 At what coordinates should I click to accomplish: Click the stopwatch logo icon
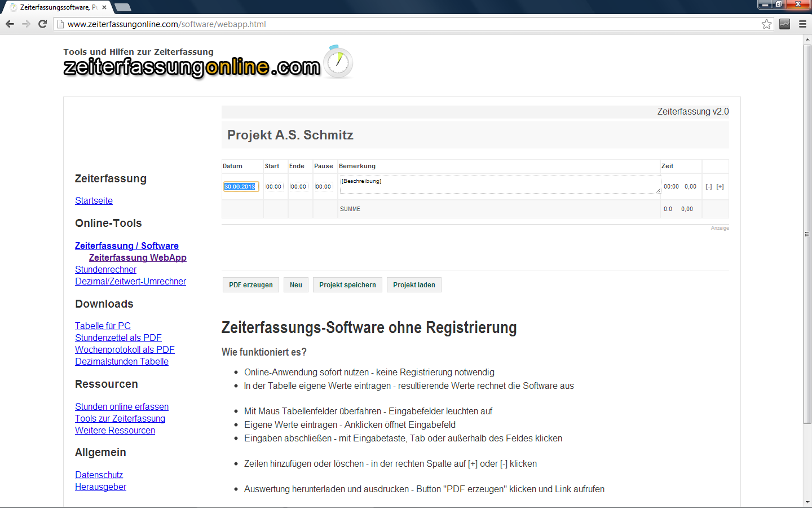coord(338,62)
